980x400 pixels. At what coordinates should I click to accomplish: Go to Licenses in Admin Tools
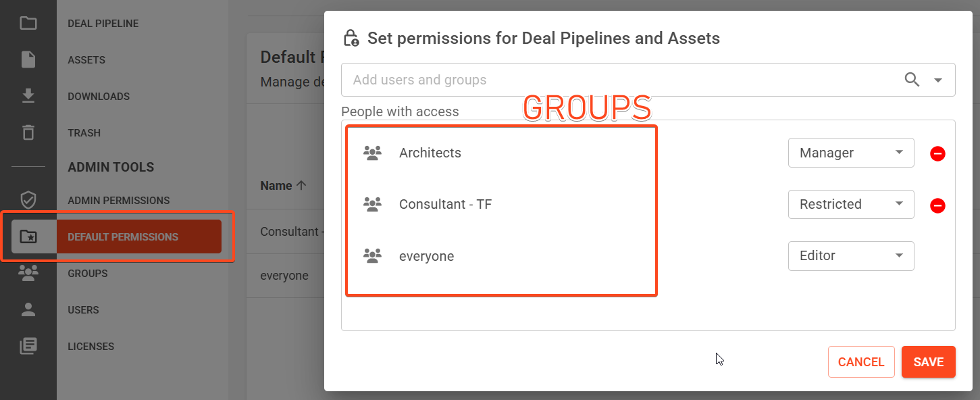(91, 347)
